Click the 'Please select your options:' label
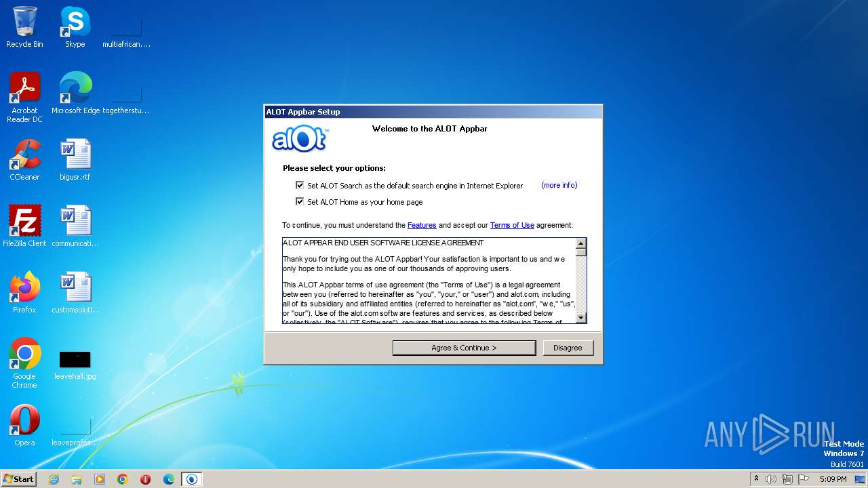Screen dimensions: 868x488 334,168
